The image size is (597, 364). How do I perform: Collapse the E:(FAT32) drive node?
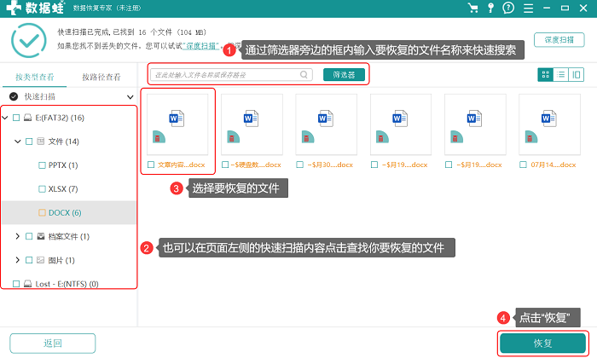5,118
